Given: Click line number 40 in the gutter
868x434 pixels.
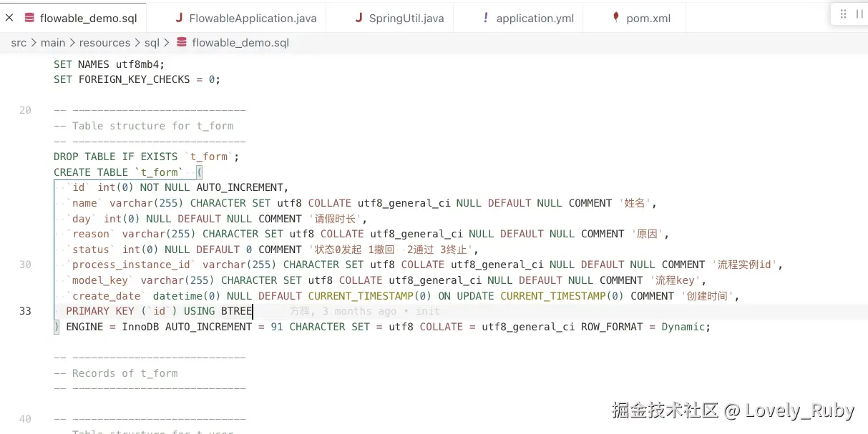Looking at the screenshot, I should pos(25,419).
